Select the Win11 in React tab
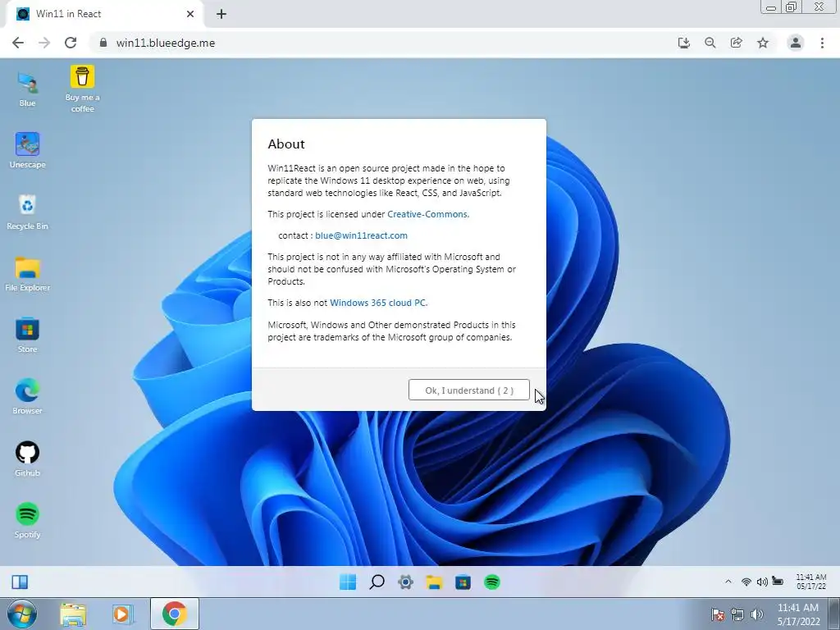 [104, 14]
